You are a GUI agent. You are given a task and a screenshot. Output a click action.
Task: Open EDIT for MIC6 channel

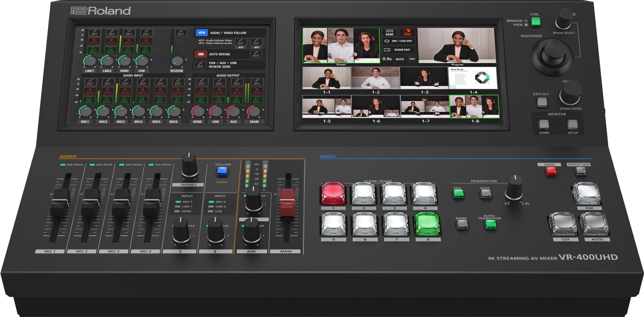(178, 82)
